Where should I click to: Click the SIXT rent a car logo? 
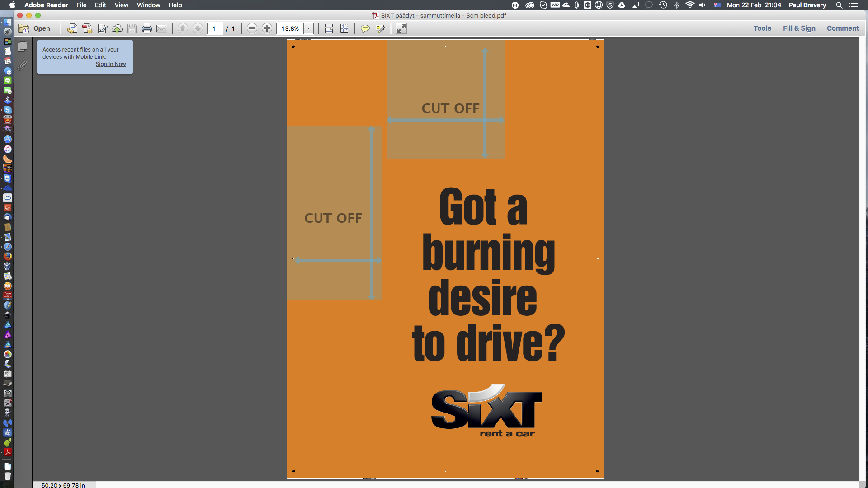[487, 411]
